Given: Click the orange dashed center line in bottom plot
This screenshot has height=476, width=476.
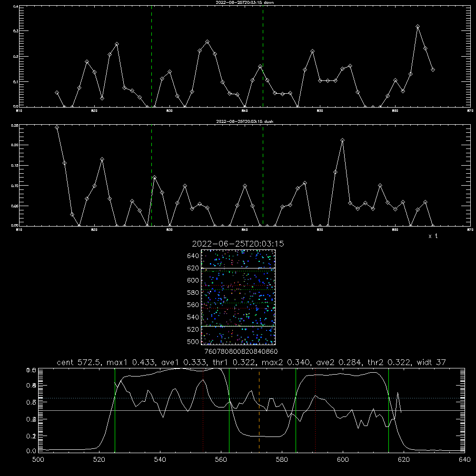Looking at the screenshot, I should [x=259, y=410].
